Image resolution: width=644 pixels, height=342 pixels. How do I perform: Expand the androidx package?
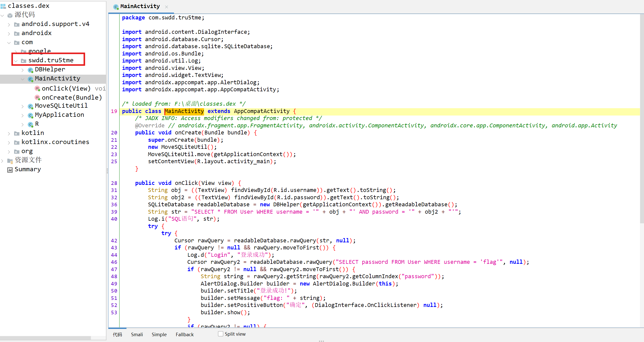coord(9,34)
